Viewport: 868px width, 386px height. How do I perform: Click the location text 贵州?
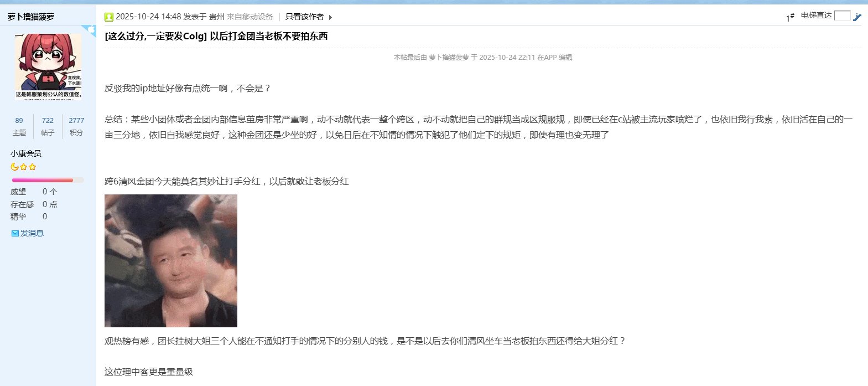coord(216,17)
